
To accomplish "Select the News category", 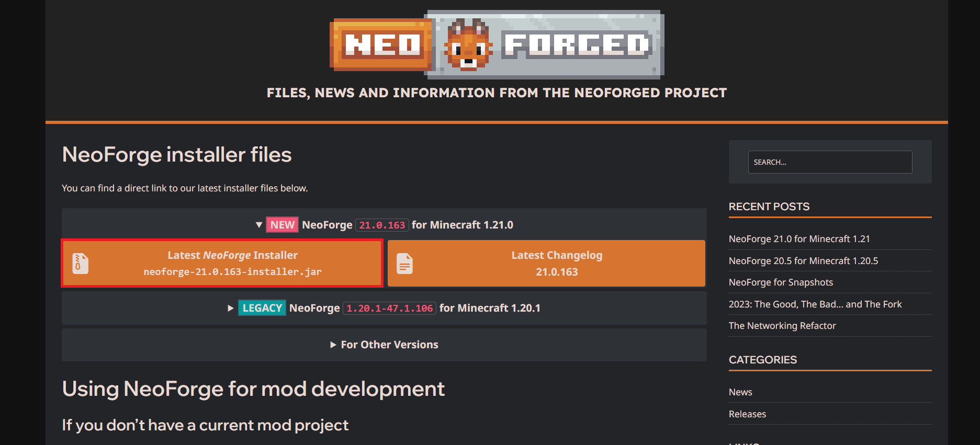I will coord(740,392).
